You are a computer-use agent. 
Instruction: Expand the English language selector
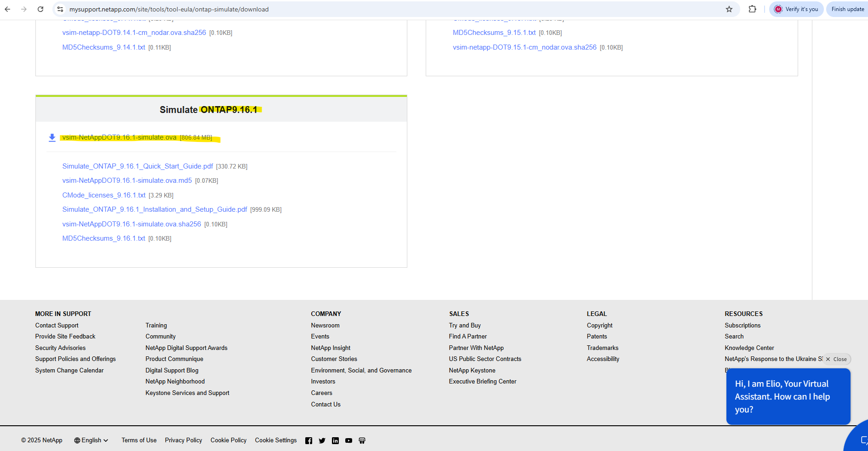tap(91, 440)
